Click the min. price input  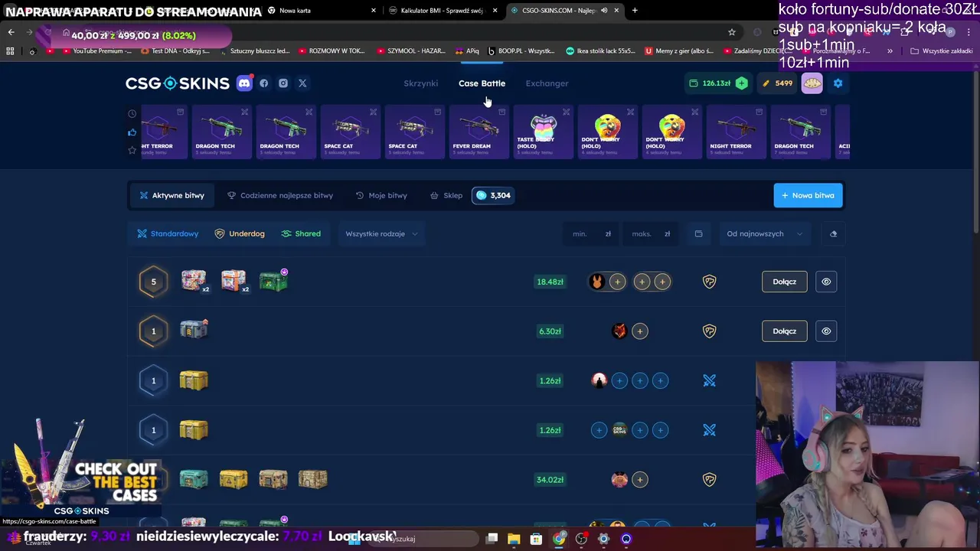pos(591,233)
